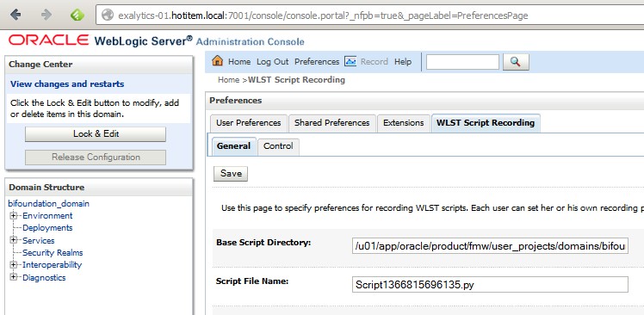Click the Record chart icon
Viewport: 644px width, 315px height.
click(350, 61)
